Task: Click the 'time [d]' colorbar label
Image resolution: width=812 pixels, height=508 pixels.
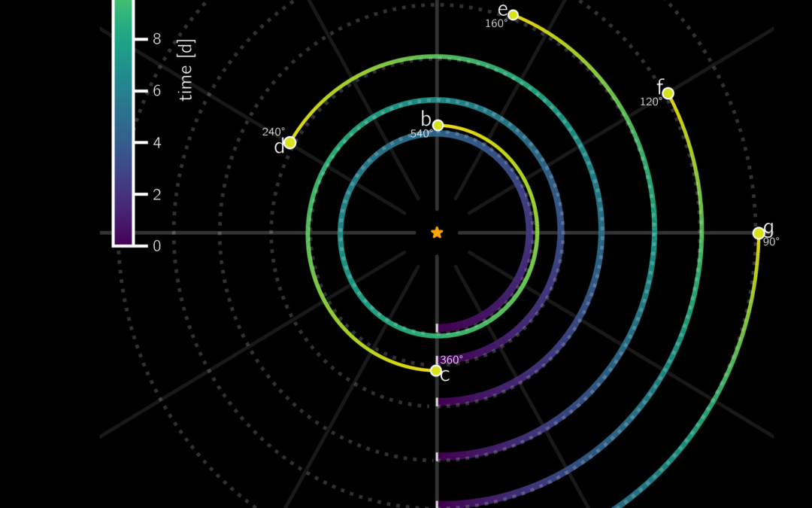Action: coord(186,70)
